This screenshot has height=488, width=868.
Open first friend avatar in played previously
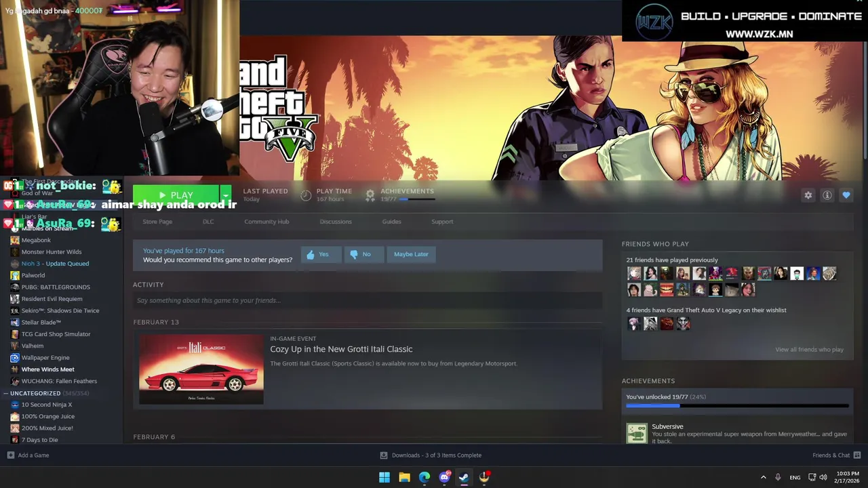(634, 273)
